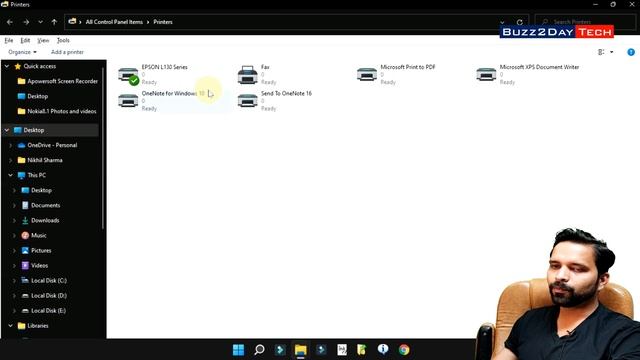Select the Send To OneNote 16 printer icon

click(247, 100)
